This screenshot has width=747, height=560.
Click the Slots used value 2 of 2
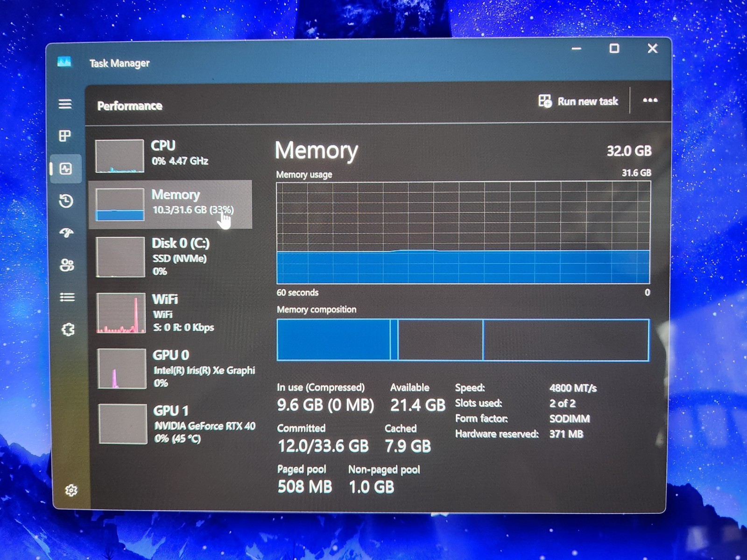[x=563, y=403]
